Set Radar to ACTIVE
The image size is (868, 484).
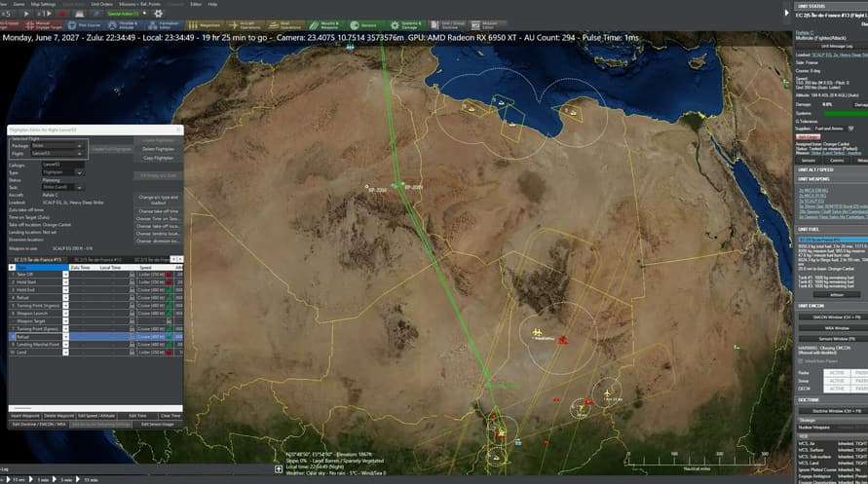coord(837,373)
